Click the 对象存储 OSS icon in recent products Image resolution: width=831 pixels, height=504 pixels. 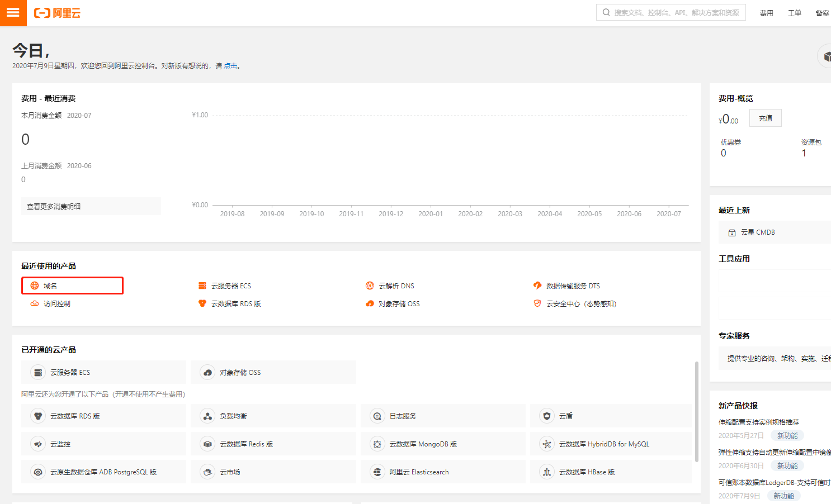[370, 303]
